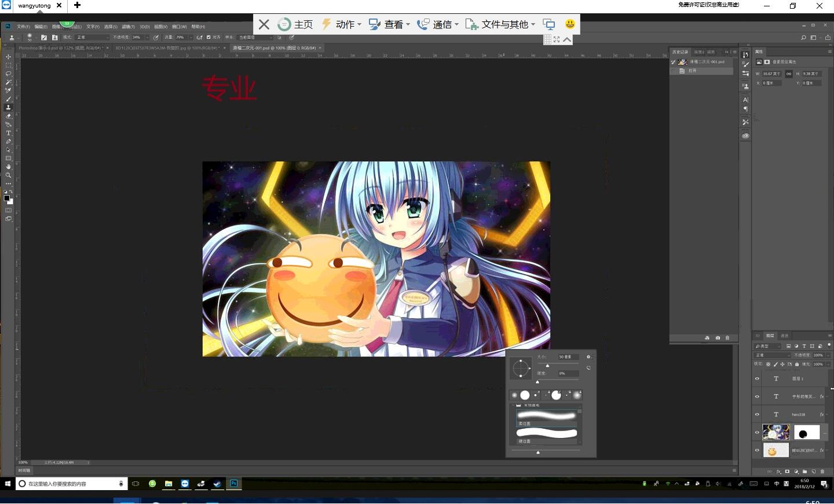The height and width of the screenshot is (504, 834).
Task: Open the Clone Source panel icon
Action: point(745,86)
